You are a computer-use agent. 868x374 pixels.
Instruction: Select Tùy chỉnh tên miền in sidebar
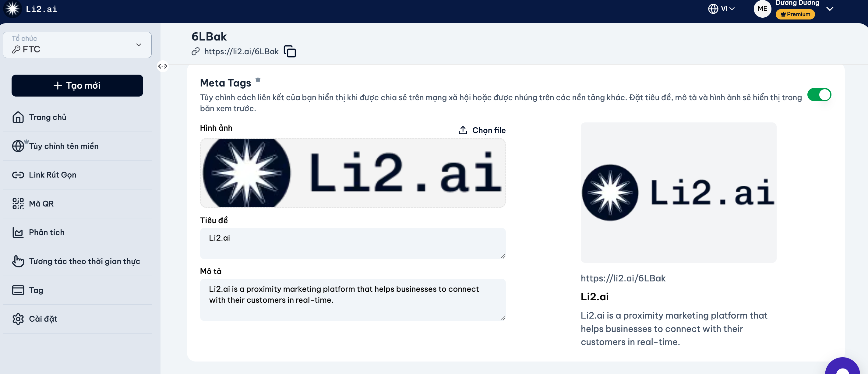coord(63,146)
